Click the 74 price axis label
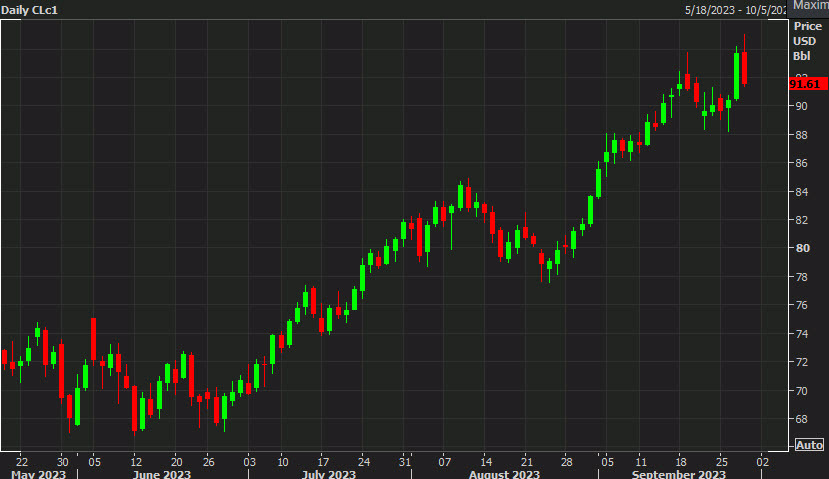Screen dimensions: 829x479 tap(802, 334)
